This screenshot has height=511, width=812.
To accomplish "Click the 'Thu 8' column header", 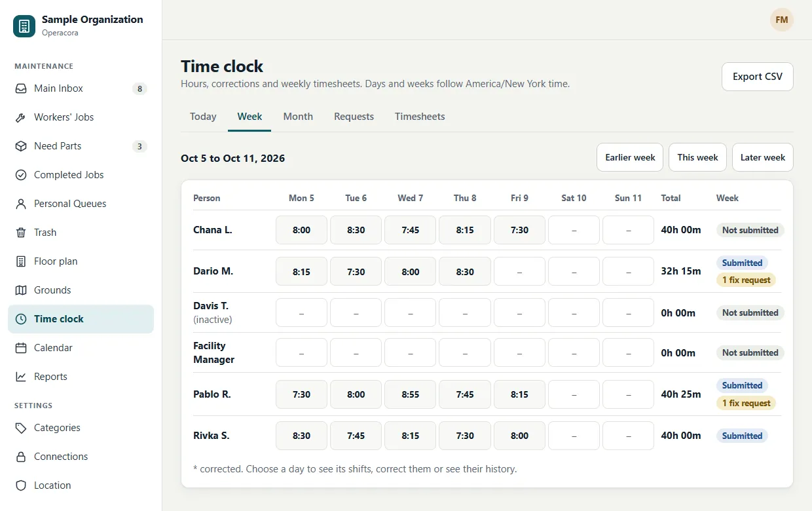I will coord(465,198).
